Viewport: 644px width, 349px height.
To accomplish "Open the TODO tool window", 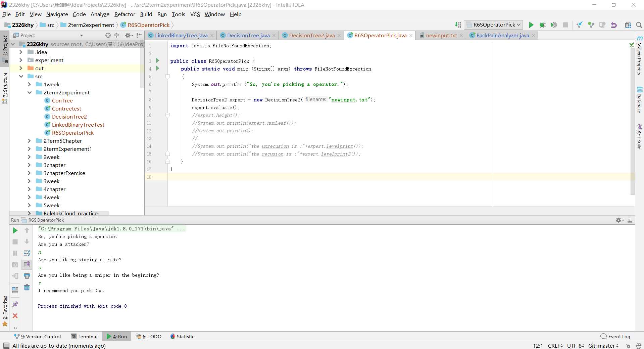I will (x=149, y=337).
